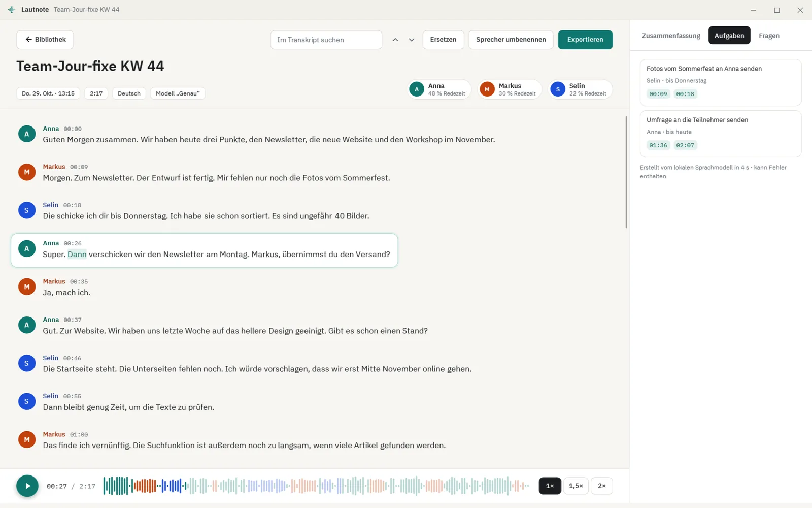
Task: Click Anna's avatar at 00:00 entry
Action: (x=27, y=134)
